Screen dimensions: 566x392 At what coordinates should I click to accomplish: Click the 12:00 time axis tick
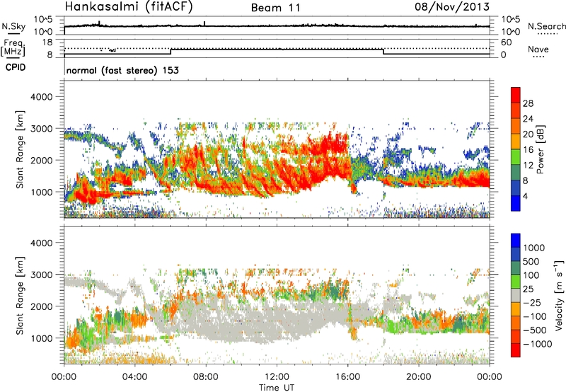(277, 377)
